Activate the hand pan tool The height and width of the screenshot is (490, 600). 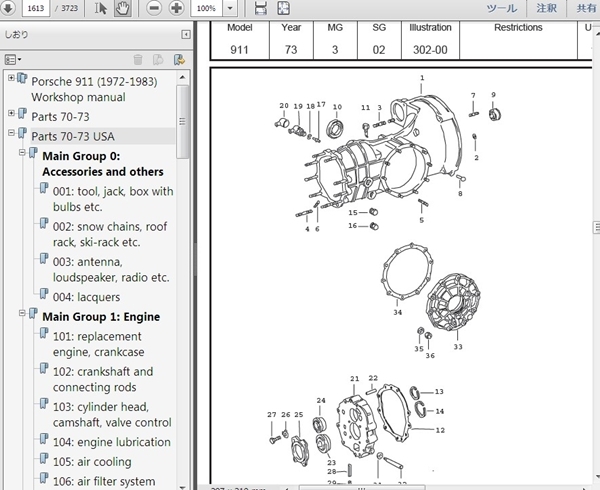pyautogui.click(x=122, y=8)
